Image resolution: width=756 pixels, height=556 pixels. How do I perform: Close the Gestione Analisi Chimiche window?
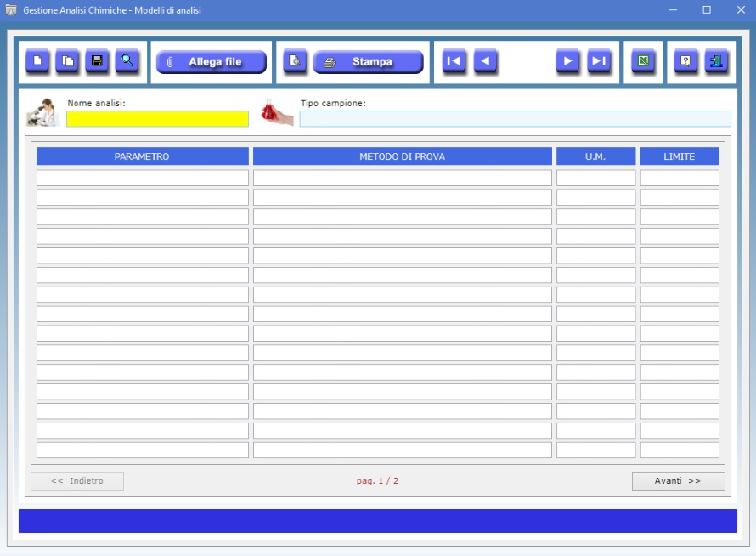[x=741, y=9]
